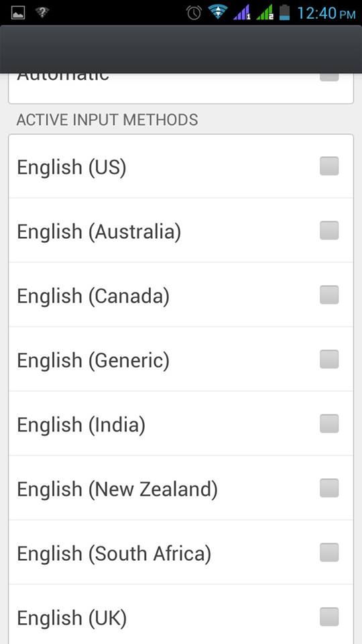This screenshot has width=362, height=644.
Task: Check the English (New Zealand) box
Action: [x=329, y=488]
